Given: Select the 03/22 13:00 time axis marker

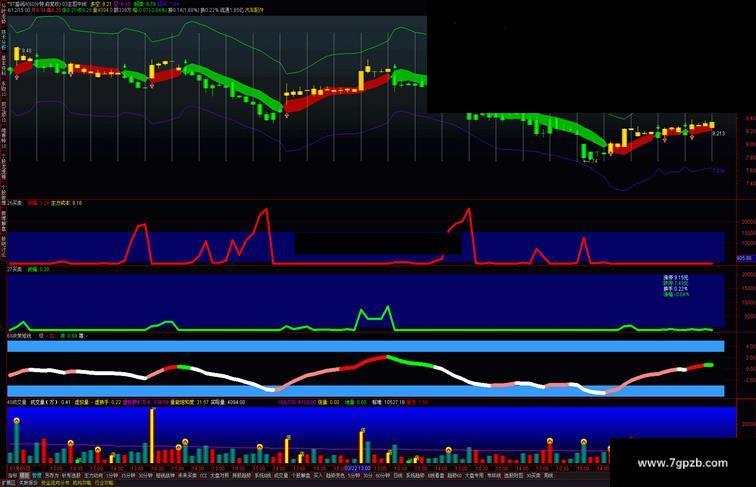Looking at the screenshot, I should coord(358,468).
